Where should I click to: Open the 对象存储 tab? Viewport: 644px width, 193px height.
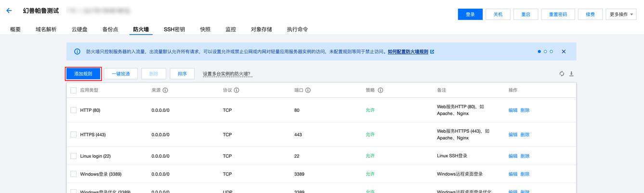point(262,29)
